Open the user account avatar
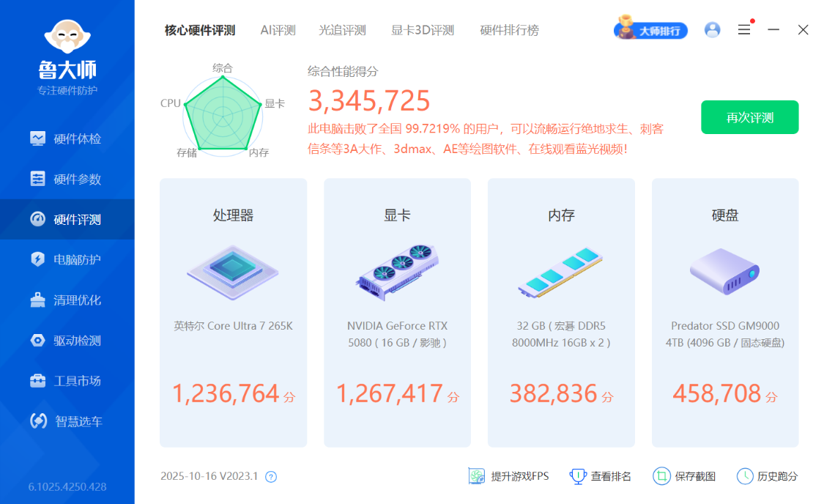 click(x=712, y=30)
